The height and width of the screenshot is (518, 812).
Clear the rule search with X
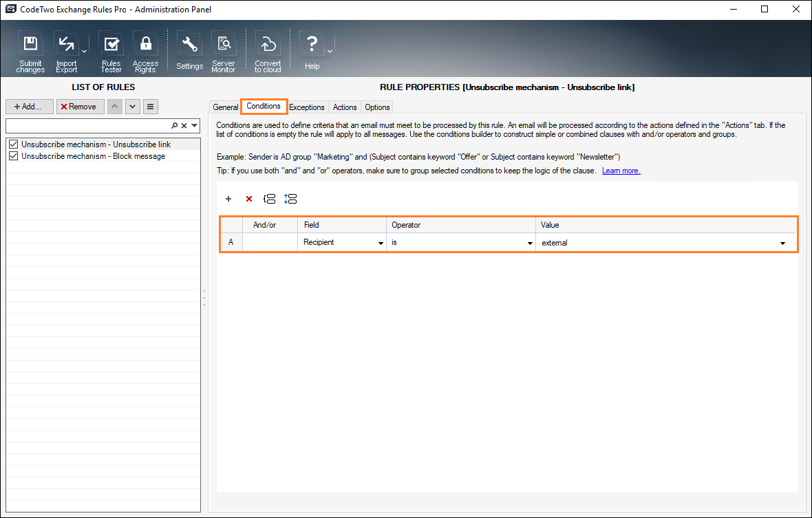coord(184,126)
